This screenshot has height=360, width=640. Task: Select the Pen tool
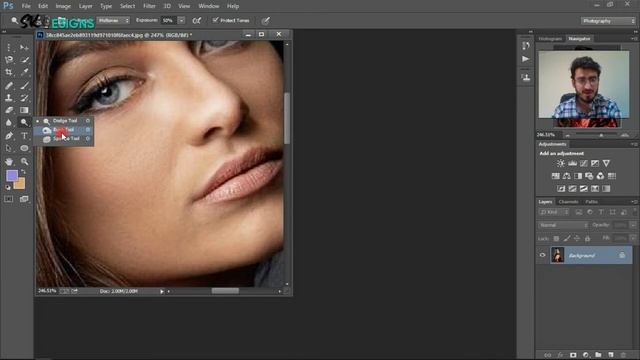click(9, 136)
